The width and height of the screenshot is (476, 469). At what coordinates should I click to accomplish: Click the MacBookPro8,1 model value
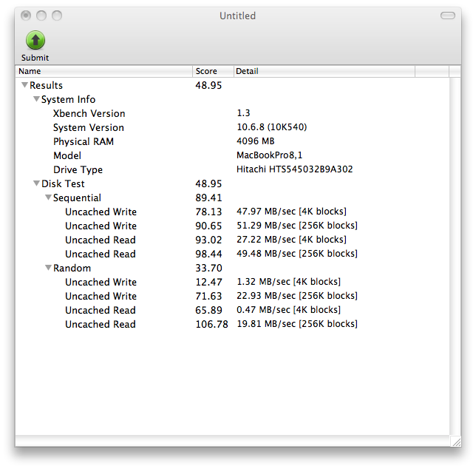point(269,155)
